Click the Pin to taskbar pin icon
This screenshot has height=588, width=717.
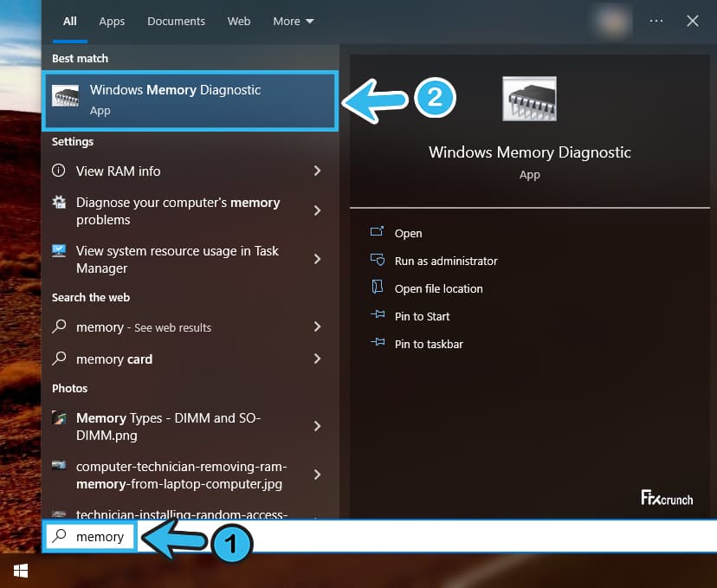click(378, 342)
